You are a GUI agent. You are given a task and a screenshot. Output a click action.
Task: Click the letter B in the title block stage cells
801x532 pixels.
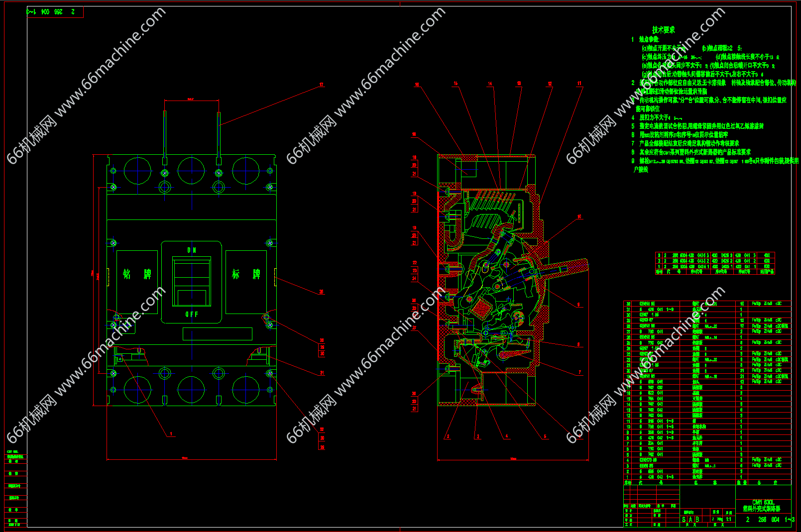[x=697, y=520]
